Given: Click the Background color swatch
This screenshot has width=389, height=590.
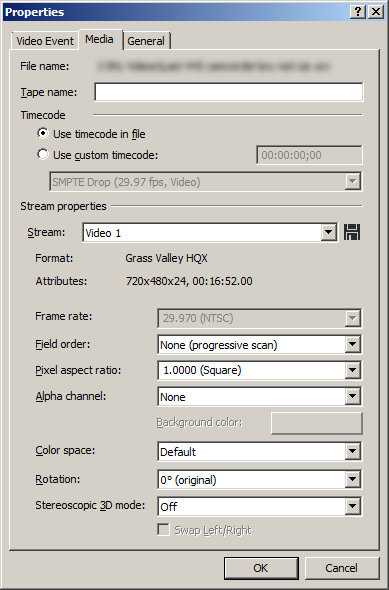Looking at the screenshot, I should [316, 423].
